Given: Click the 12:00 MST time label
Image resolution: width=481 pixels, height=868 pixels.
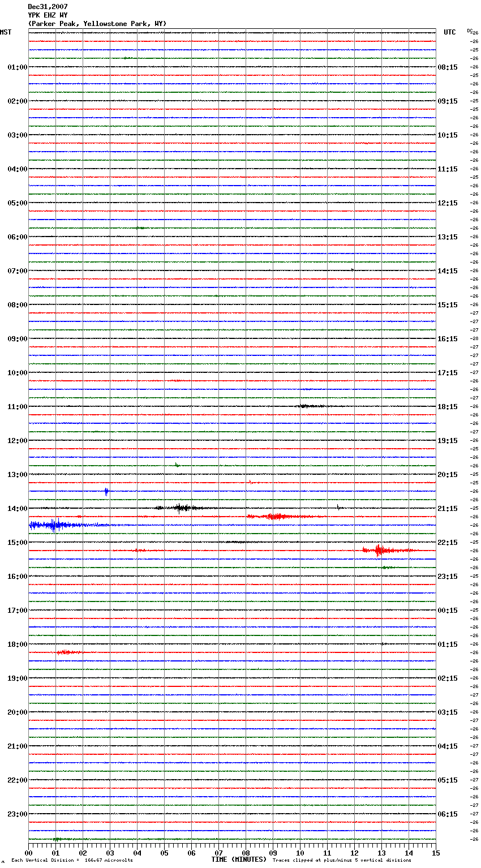Looking at the screenshot, I should [17, 441].
